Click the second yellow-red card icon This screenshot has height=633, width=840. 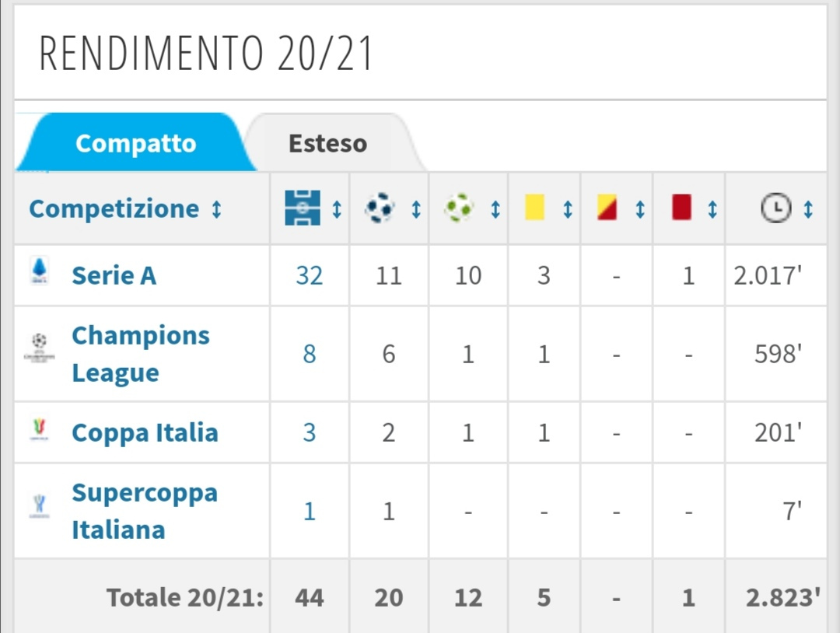point(607,208)
